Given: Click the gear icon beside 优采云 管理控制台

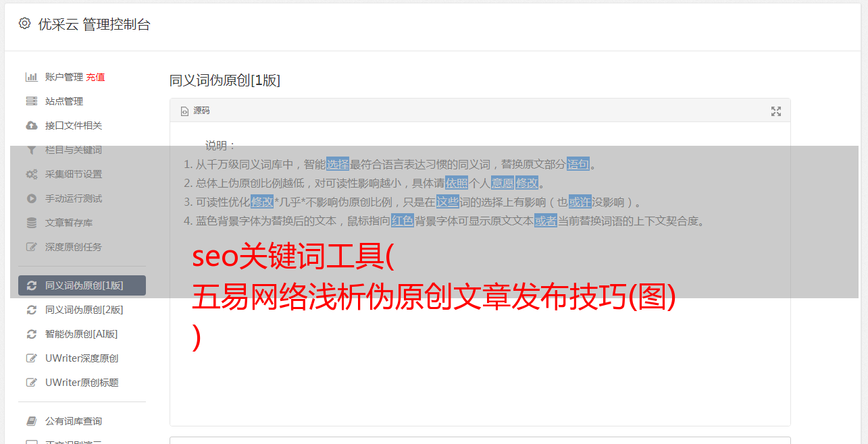Looking at the screenshot, I should point(25,24).
